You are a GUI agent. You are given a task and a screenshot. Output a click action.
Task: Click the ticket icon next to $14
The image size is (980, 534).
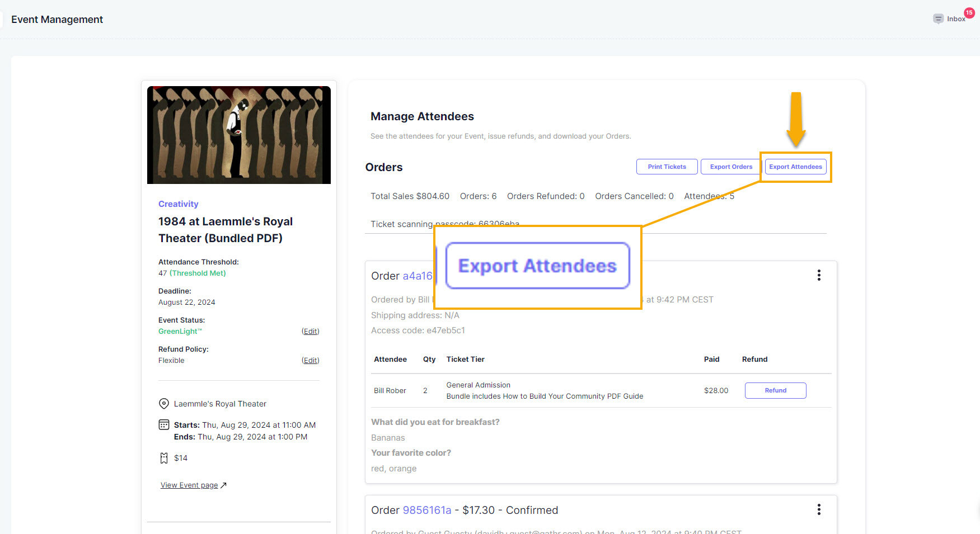point(164,458)
